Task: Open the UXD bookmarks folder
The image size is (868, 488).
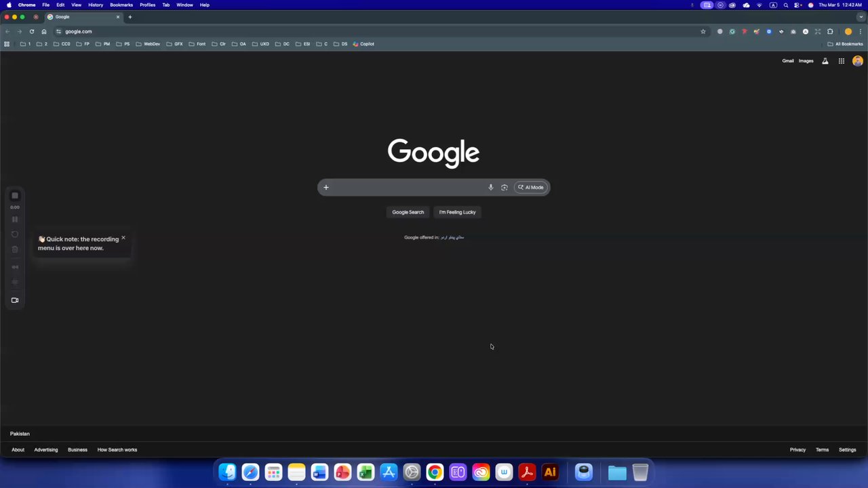Action: [261, 44]
